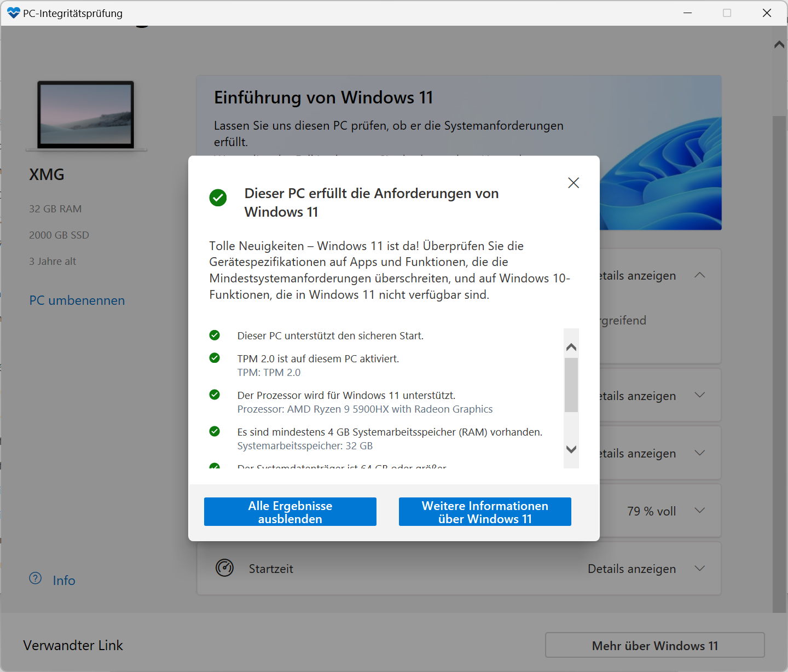
Task: Expand the 79 % voll storage chevron
Action: [699, 511]
